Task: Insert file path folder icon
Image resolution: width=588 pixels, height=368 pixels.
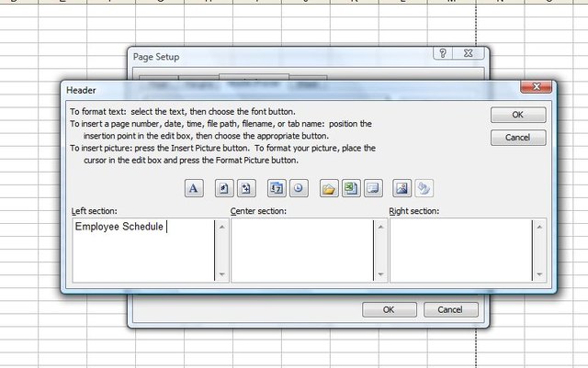Action: pos(329,188)
